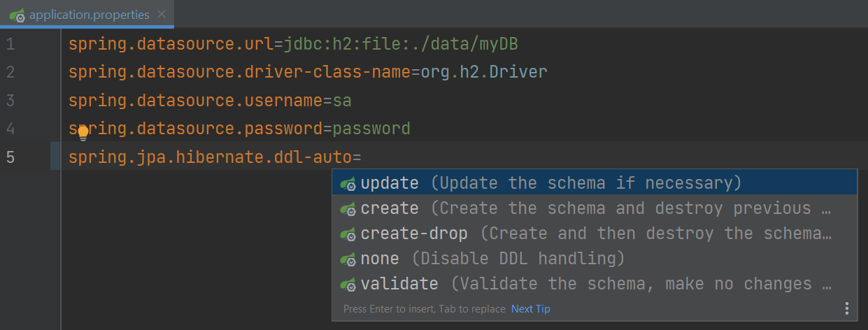Click the Spring leaf icon beside update
The width and height of the screenshot is (868, 330).
tap(348, 184)
